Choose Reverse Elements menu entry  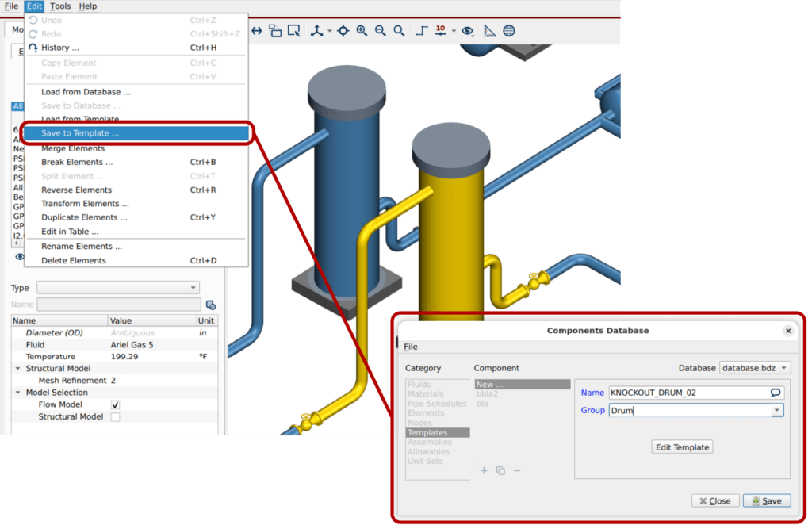[136, 190]
